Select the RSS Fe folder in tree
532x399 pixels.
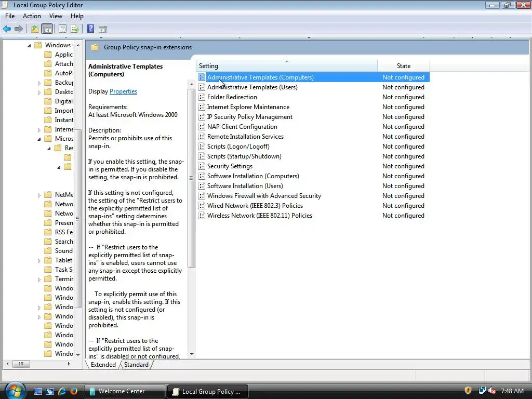64,232
